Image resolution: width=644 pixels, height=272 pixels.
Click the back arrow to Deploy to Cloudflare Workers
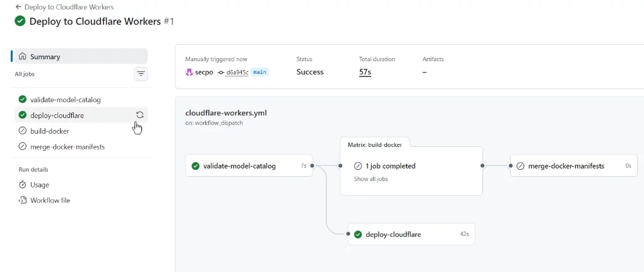pos(18,7)
